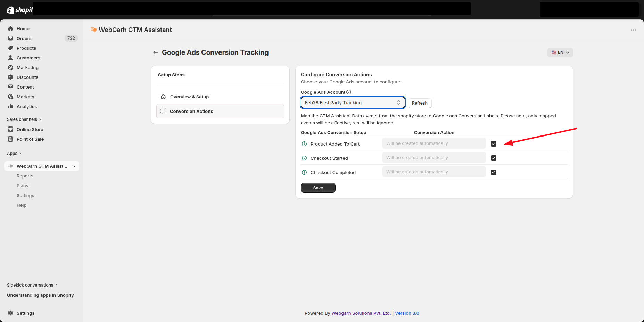Click the Markets globe icon

10,97
